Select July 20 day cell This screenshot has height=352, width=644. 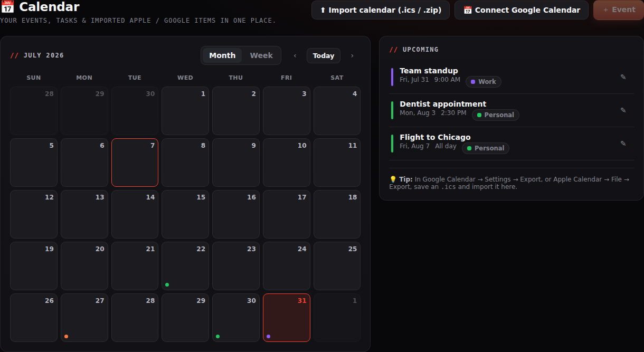coord(84,266)
